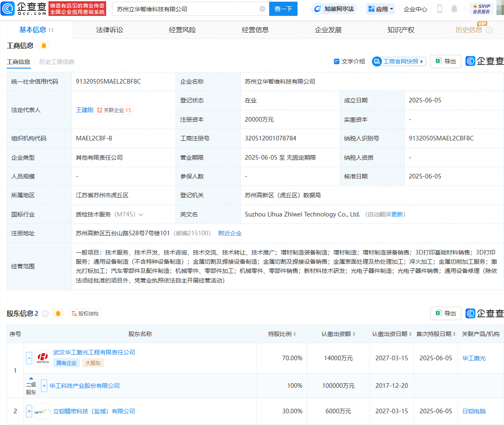Collapse the 二级股东 section arrow
This screenshot has height=425, width=504.
pyautogui.click(x=31, y=378)
